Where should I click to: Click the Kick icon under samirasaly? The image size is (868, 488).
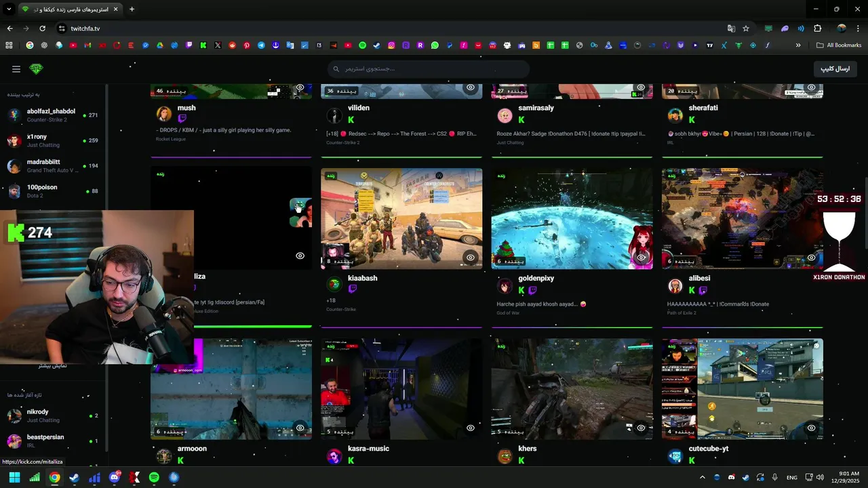click(x=521, y=119)
